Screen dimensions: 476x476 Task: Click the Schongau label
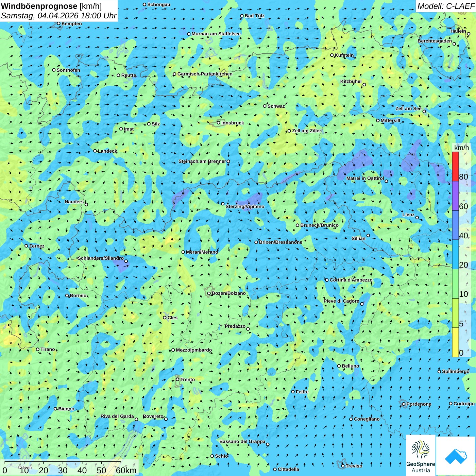158,4
